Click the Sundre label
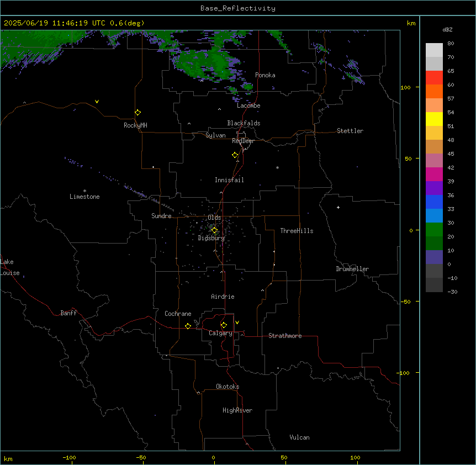Screen dimensions: 476x465 point(161,216)
